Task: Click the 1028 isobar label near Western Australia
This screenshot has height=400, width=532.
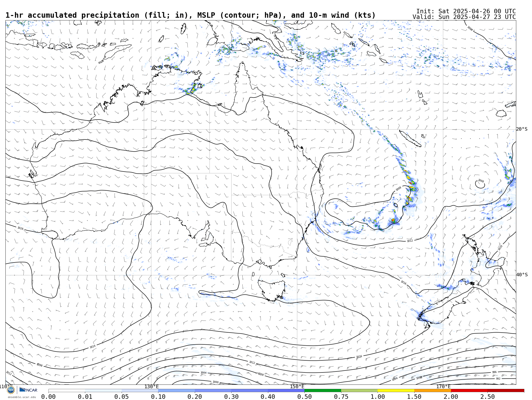Action: (20, 228)
